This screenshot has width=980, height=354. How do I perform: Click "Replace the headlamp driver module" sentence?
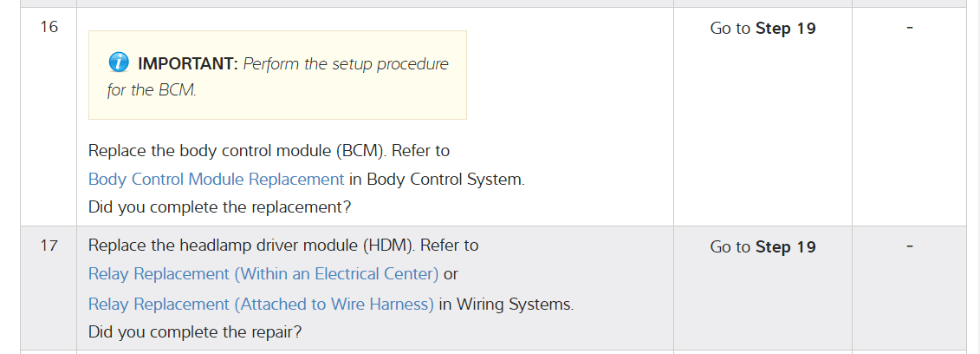pyautogui.click(x=282, y=246)
